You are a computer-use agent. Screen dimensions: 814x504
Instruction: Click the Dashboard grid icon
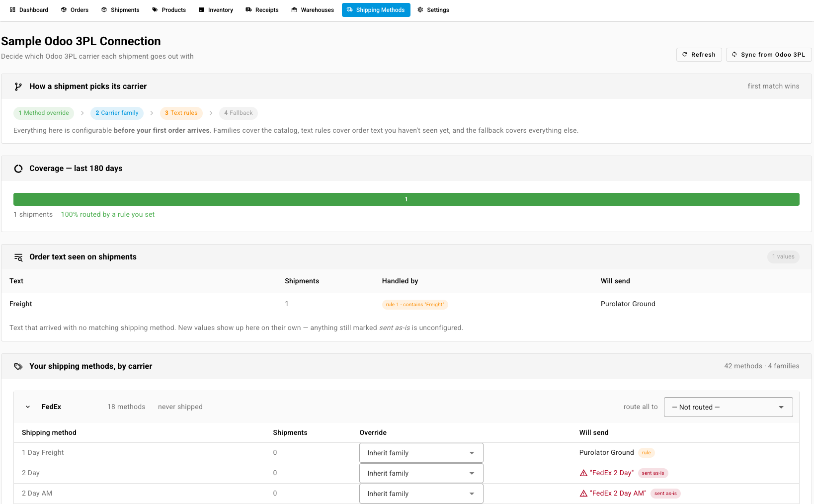coord(12,10)
